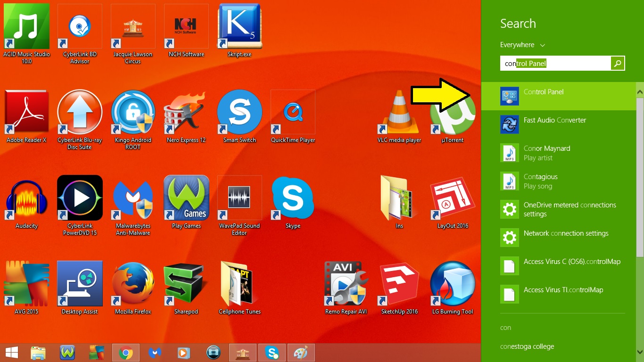Launch Smart Switch desktop icon
Viewport: 644px width, 362px height.
pos(239,112)
